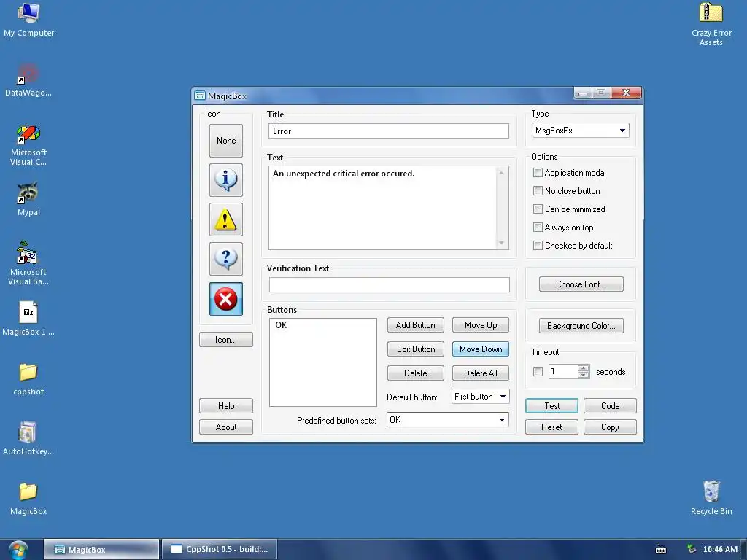Viewport: 747px width, 560px height.
Task: Minimize the MagicBox window
Action: coord(582,93)
